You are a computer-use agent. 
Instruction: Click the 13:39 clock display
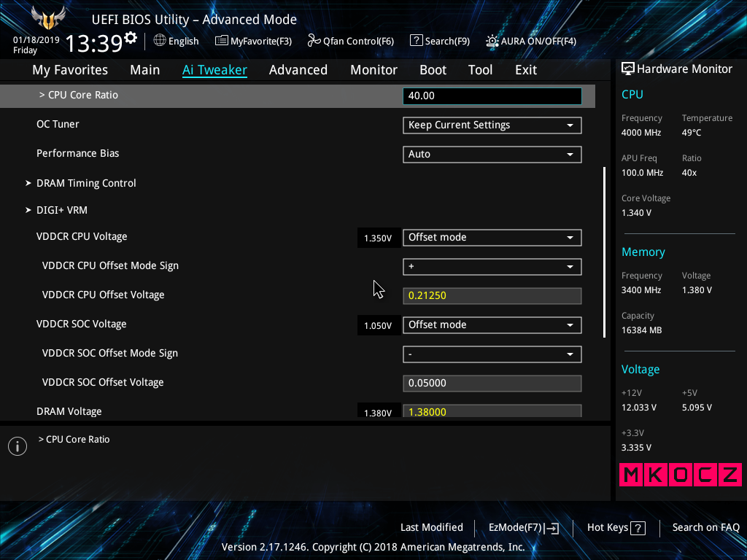pos(94,44)
